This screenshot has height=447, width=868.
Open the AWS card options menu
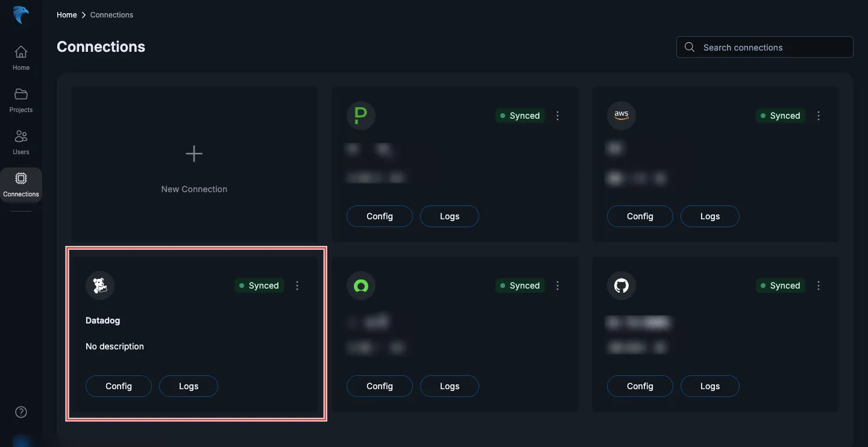pyautogui.click(x=819, y=116)
